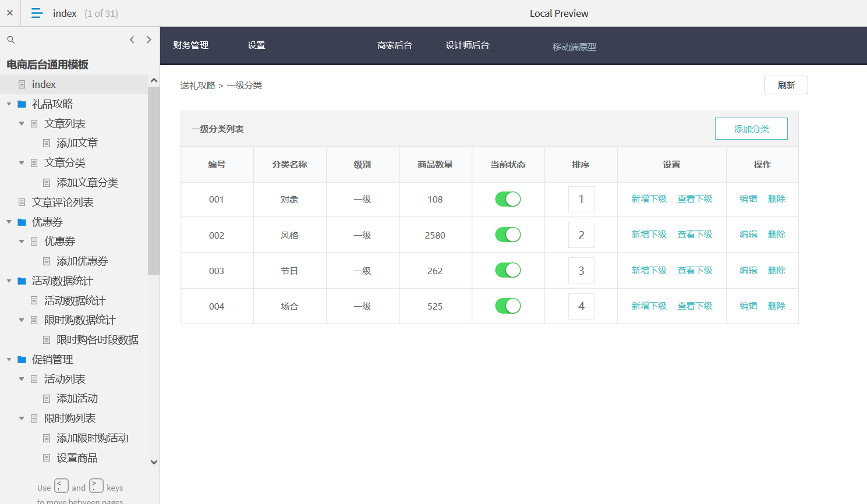This screenshot has height=504, width=867.
Task: Open the pages hamburger menu icon
Action: [x=37, y=13]
